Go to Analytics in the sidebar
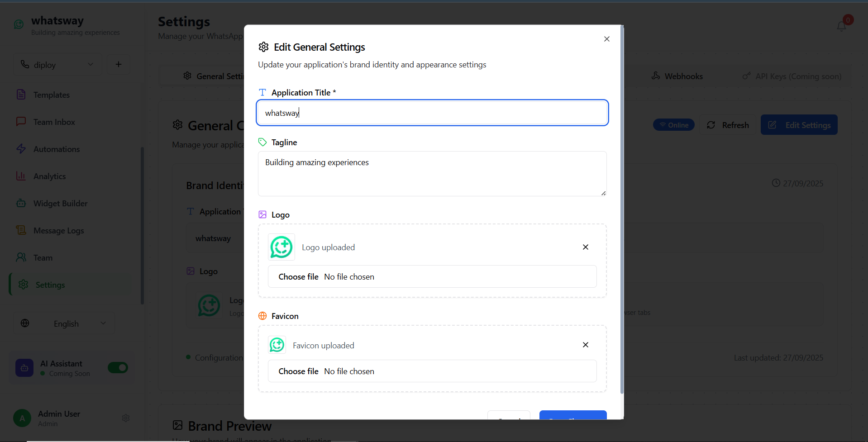This screenshot has width=868, height=442. pyautogui.click(x=49, y=176)
